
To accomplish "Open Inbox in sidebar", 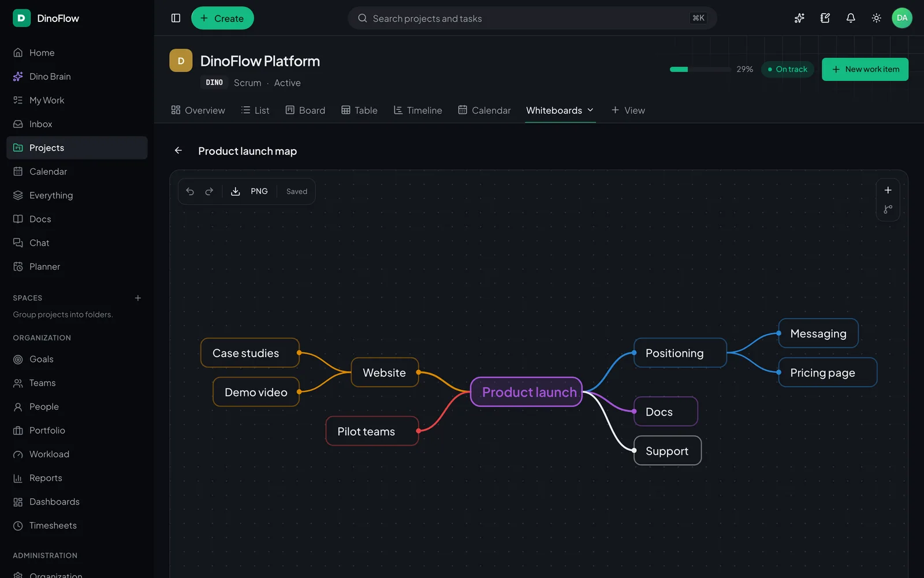I will [77, 124].
